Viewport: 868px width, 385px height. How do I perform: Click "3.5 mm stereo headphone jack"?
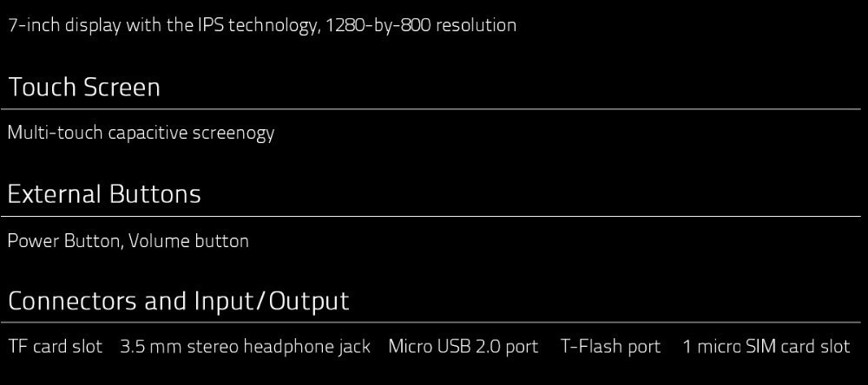(245, 347)
